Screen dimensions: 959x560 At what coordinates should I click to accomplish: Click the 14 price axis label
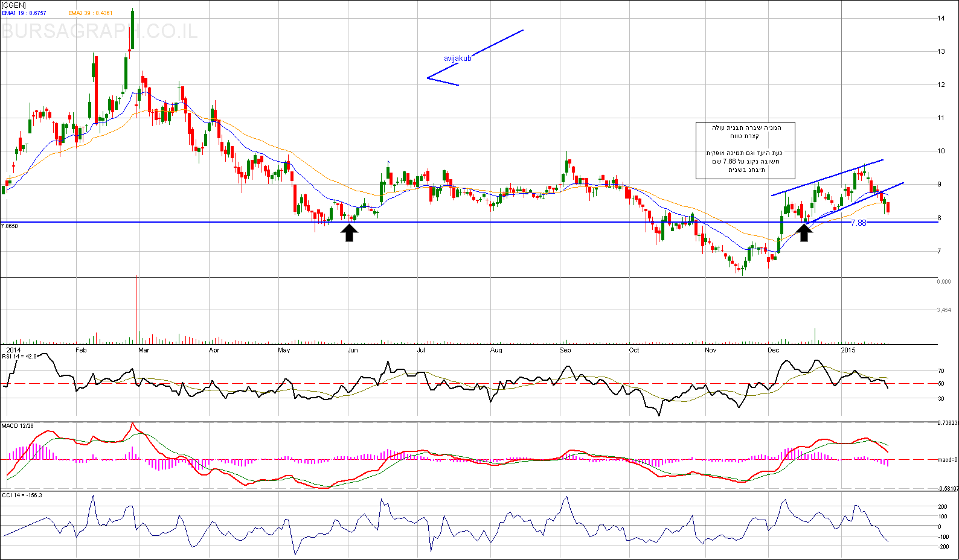[941, 18]
